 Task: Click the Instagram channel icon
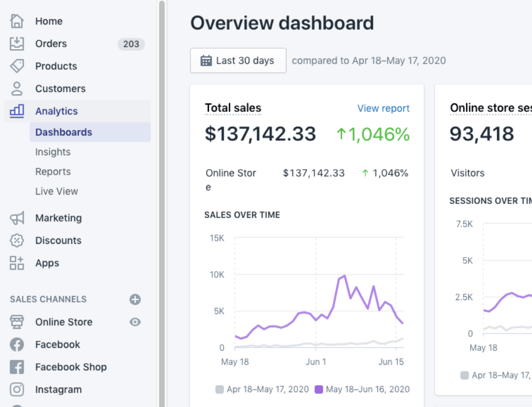tap(17, 390)
